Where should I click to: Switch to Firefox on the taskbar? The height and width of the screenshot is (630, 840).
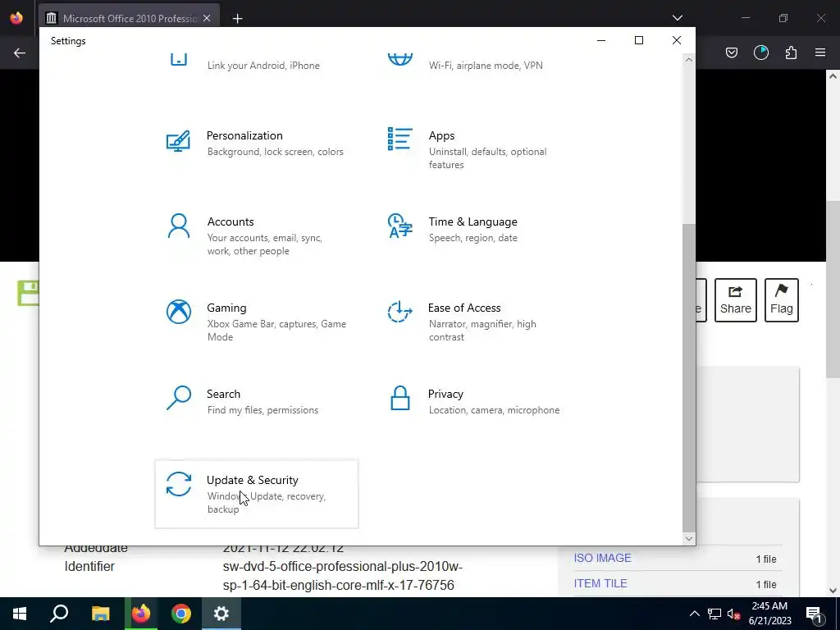(141, 614)
